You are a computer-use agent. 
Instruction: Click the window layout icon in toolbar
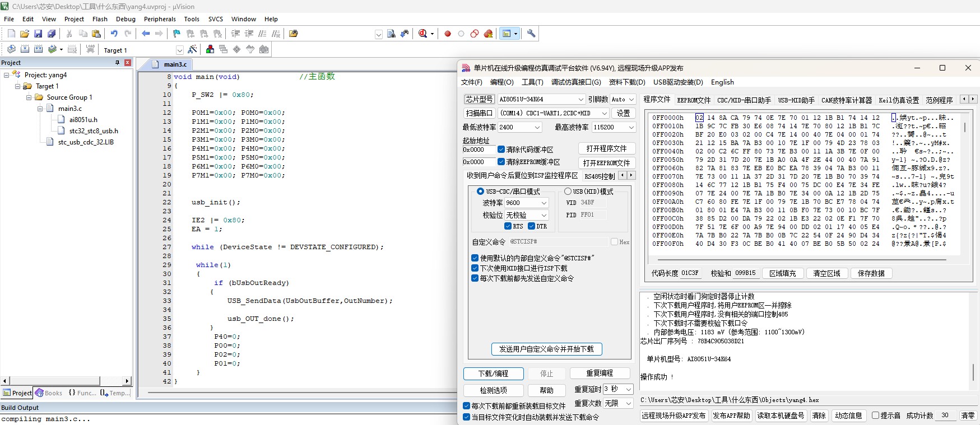507,34
